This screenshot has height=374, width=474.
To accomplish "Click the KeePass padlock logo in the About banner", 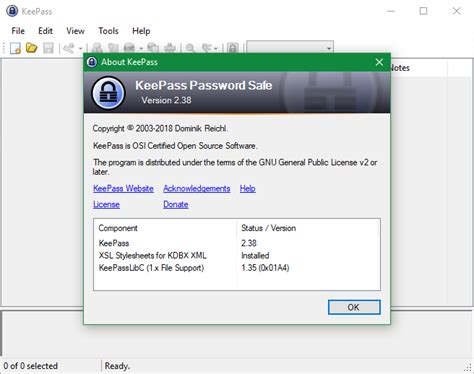I will pyautogui.click(x=108, y=93).
